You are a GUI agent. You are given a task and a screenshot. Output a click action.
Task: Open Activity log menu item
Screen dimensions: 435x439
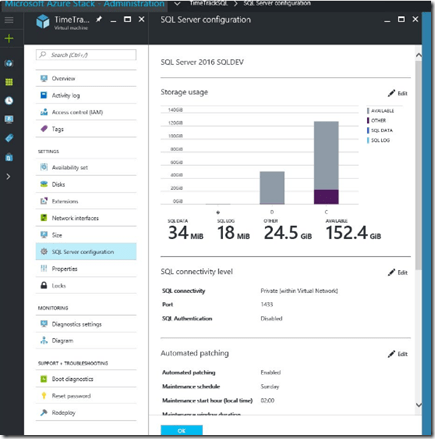(x=86, y=95)
